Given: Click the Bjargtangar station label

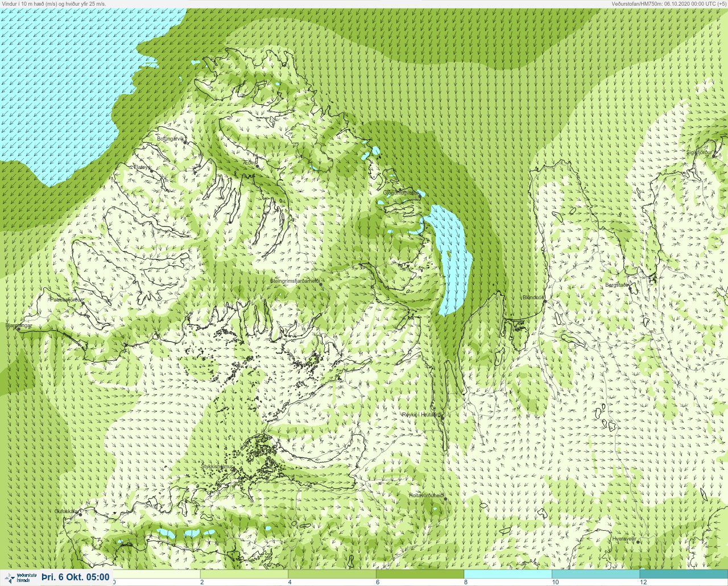Looking at the screenshot, I should [18, 326].
